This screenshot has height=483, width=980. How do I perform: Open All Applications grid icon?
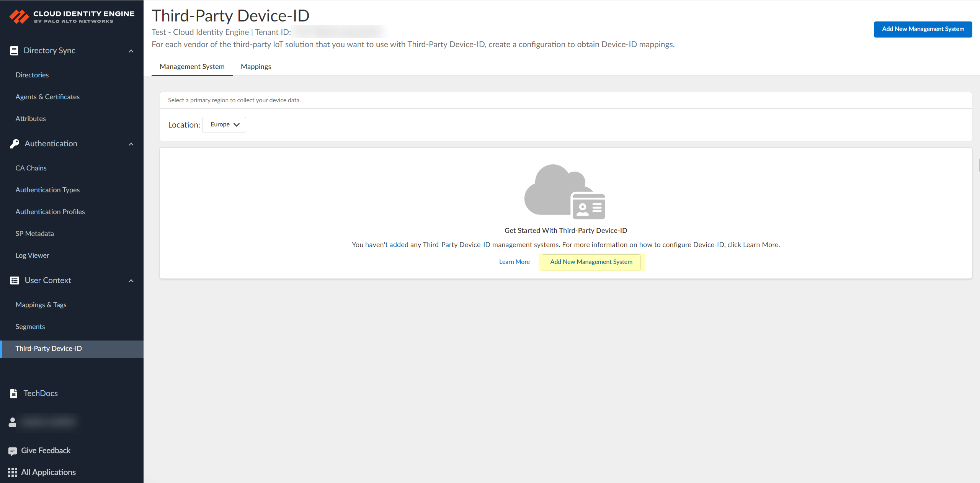click(13, 472)
